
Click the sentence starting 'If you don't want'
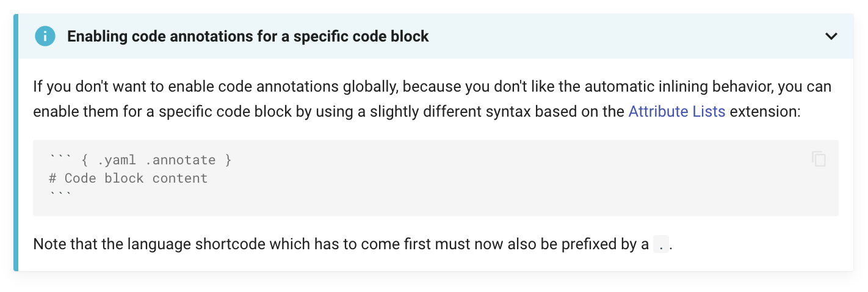pyautogui.click(x=432, y=99)
